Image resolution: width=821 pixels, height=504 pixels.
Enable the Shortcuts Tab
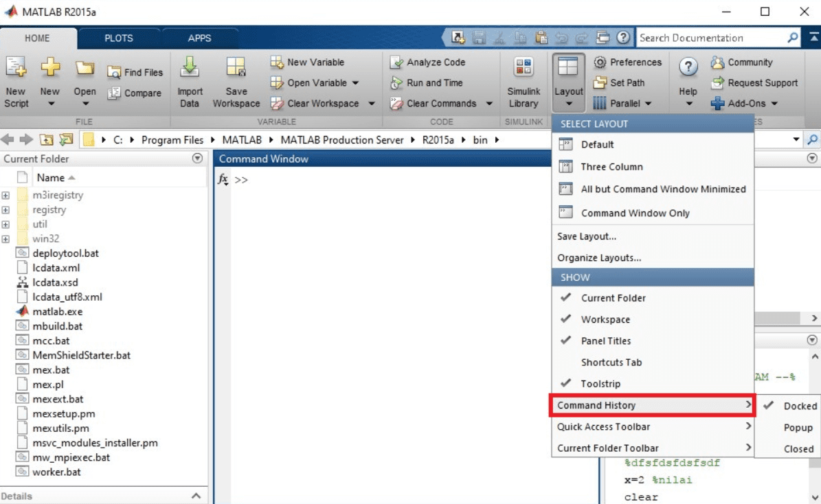pyautogui.click(x=653, y=362)
